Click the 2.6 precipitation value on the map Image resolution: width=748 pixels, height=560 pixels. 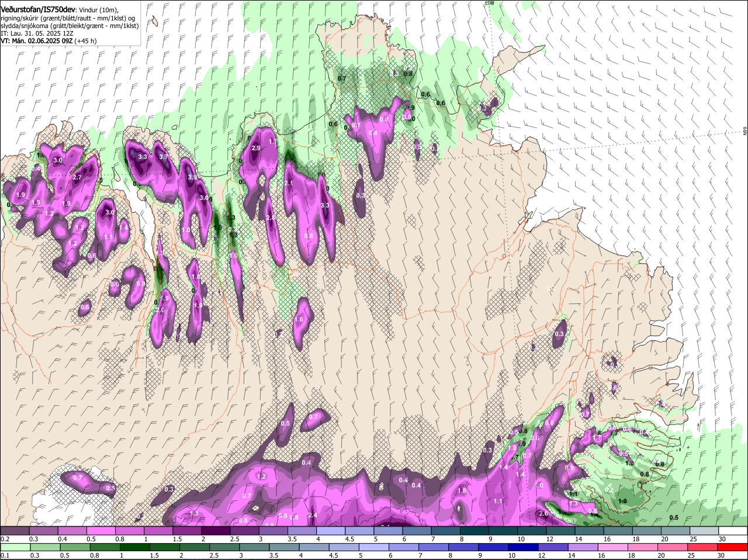click(543, 514)
